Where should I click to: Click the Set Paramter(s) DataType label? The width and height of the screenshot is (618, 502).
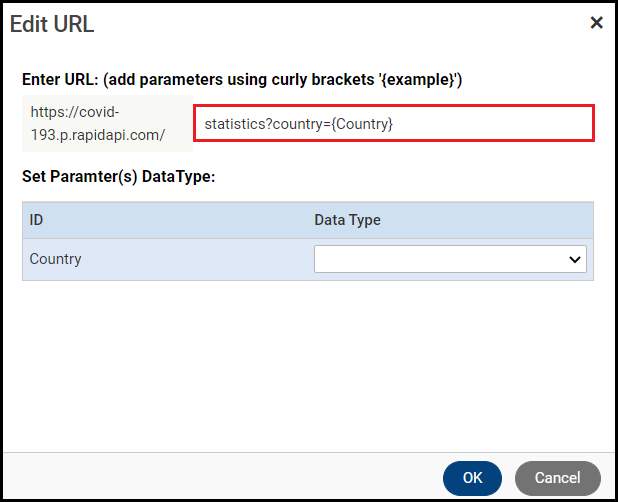point(119,177)
